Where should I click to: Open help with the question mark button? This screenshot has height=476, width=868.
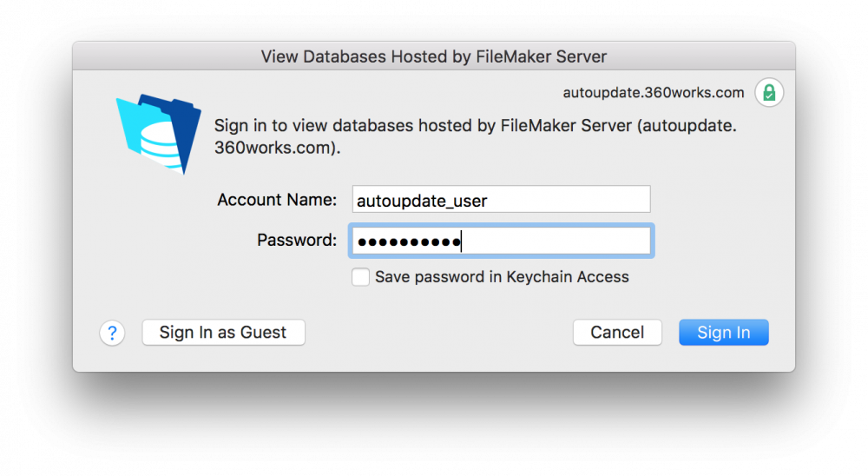(112, 333)
